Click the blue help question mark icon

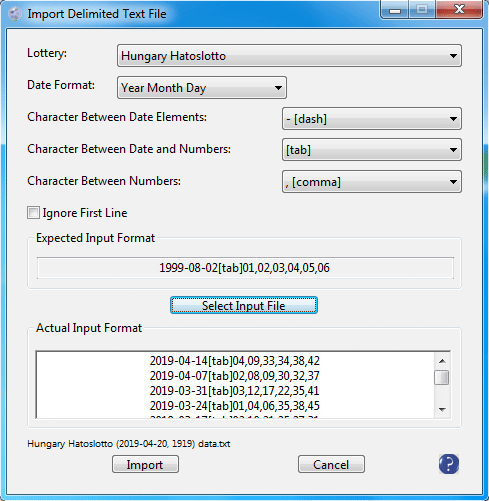tap(449, 464)
